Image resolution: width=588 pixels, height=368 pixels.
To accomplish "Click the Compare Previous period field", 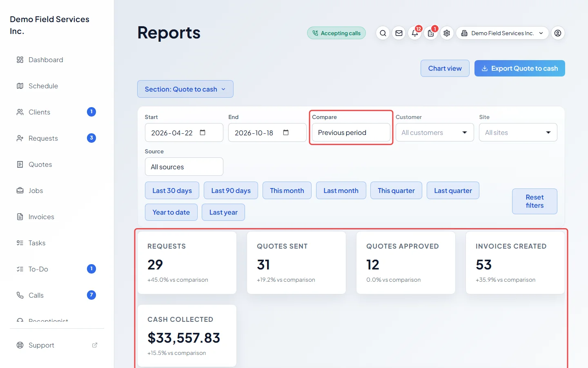I will [351, 132].
